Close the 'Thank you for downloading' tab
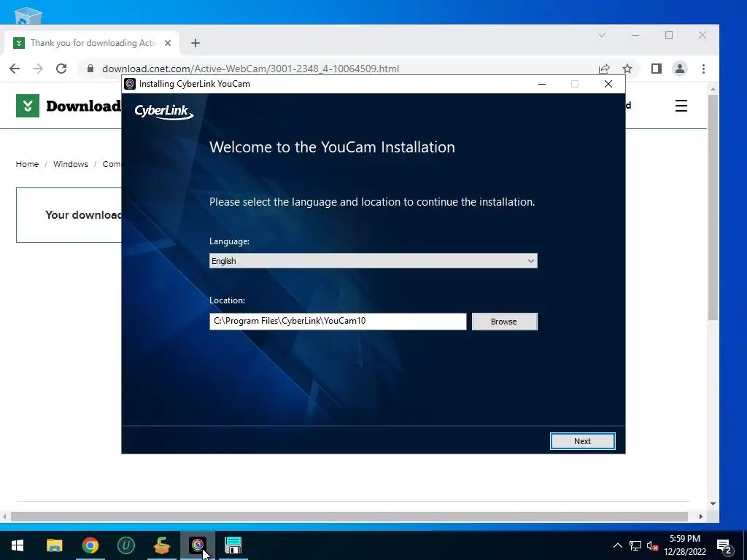747x560 pixels. pos(168,43)
